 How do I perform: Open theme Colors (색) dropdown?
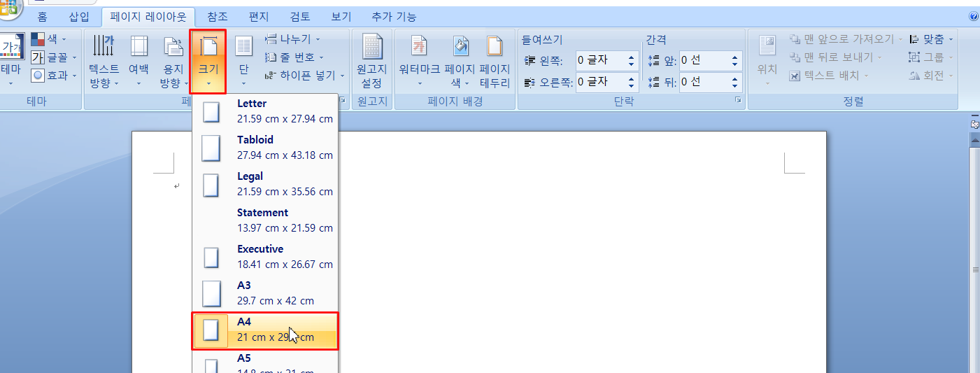click(x=49, y=39)
